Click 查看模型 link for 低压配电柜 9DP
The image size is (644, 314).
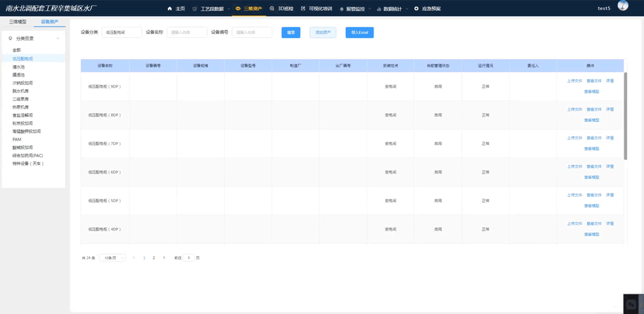point(591,92)
